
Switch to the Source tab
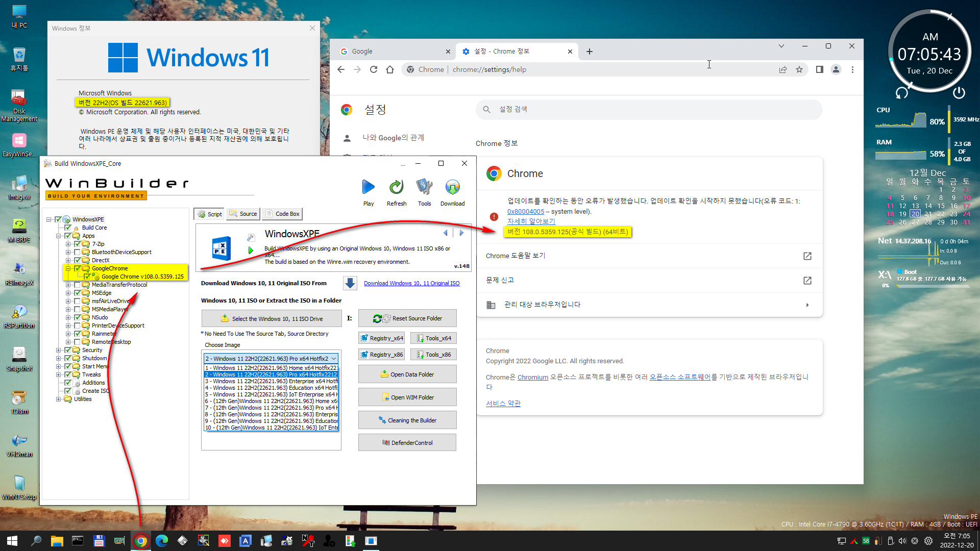pyautogui.click(x=243, y=214)
